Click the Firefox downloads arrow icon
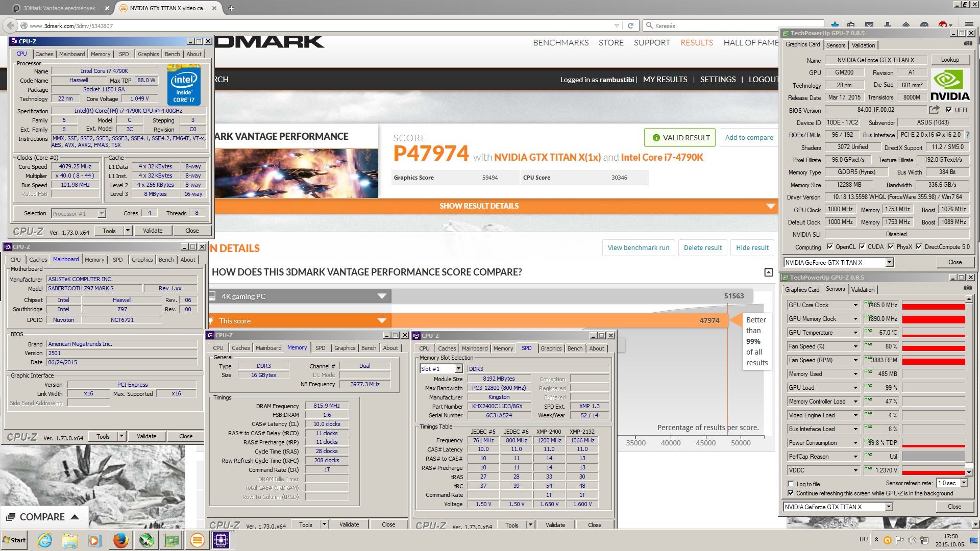The height and width of the screenshot is (551, 980). [888, 24]
